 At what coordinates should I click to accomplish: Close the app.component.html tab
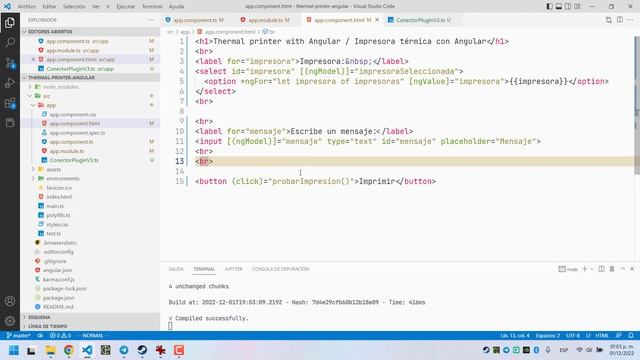[377, 20]
